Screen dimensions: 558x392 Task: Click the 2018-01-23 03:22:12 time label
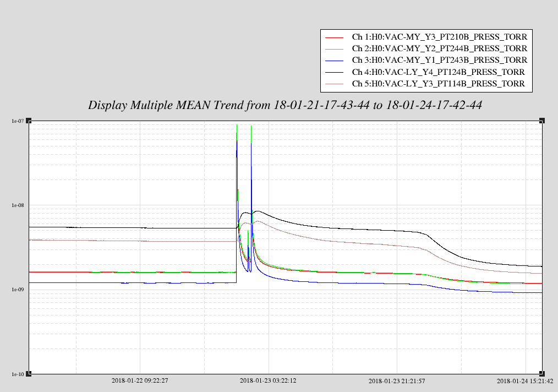(268, 381)
